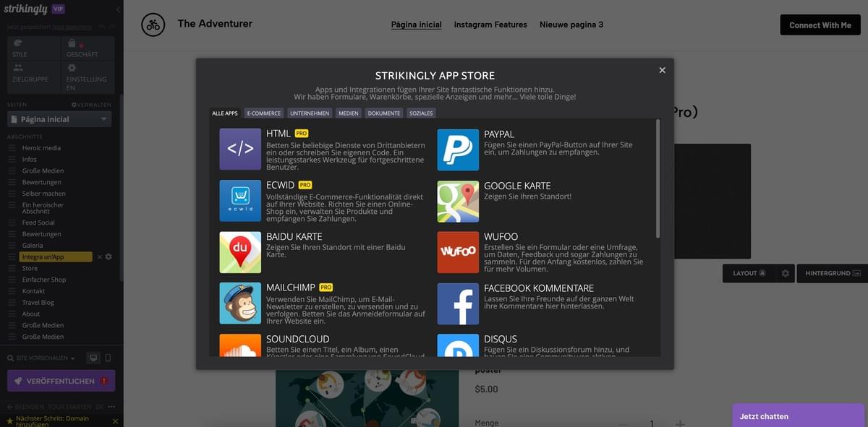Click the App Store list scrollbar
868x427 pixels.
(x=658, y=179)
